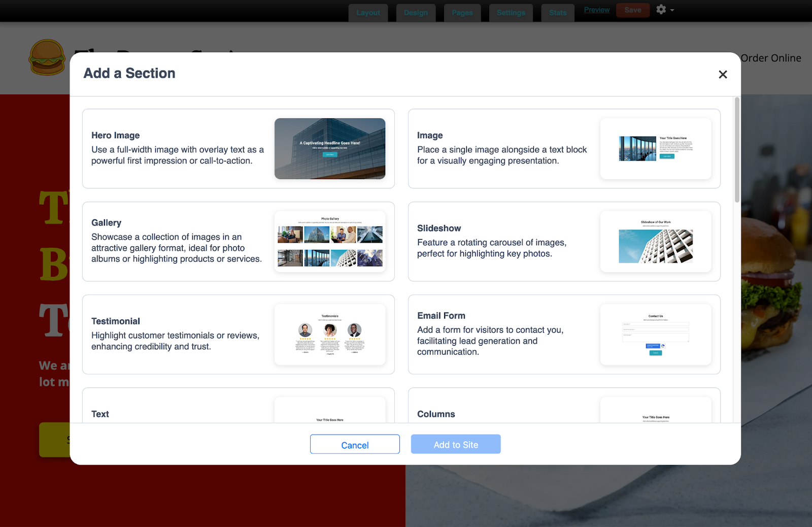Click the burger logo icon

[x=47, y=57]
